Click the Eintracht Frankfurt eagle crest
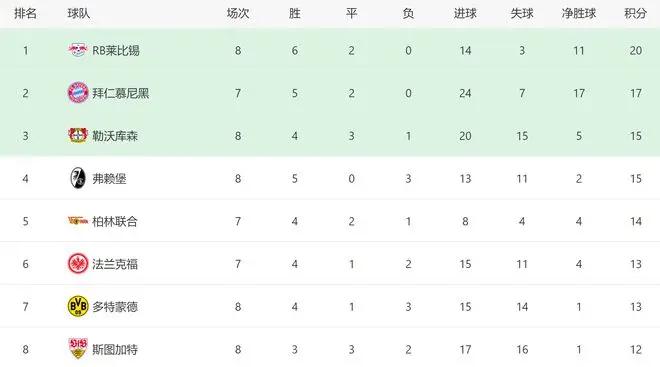The width and height of the screenshot is (660, 367). [78, 263]
